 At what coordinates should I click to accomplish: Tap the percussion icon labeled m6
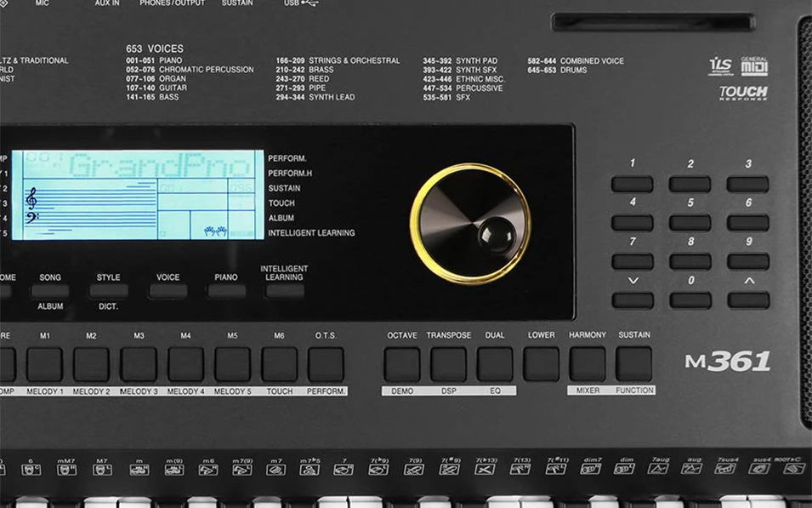[208, 470]
